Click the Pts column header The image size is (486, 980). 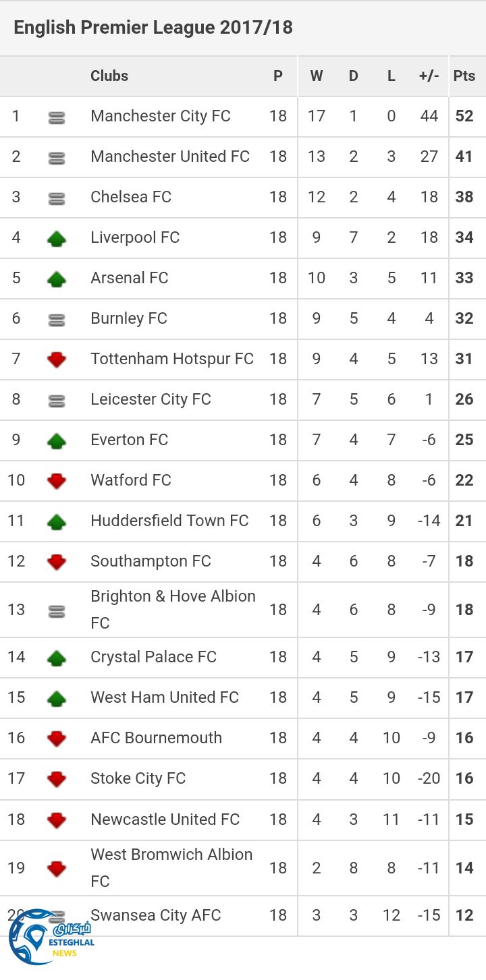(464, 76)
